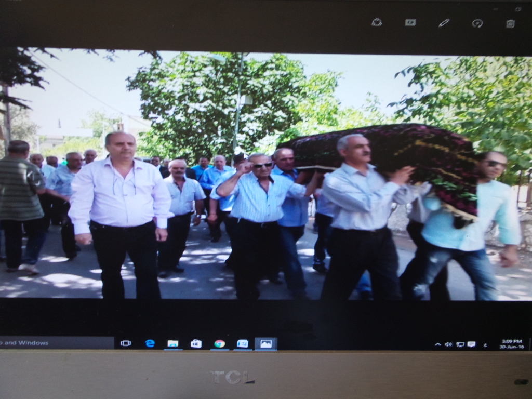Expand hidden system tray icons chevron

tap(437, 344)
